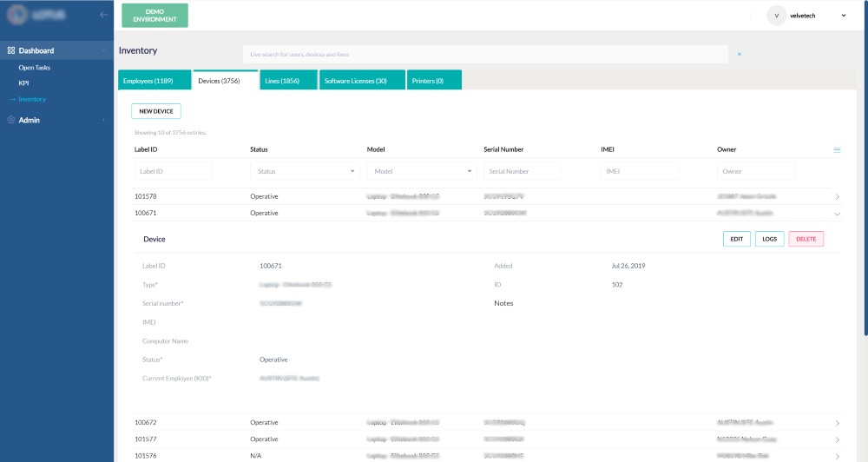Expand row 101576 details chevron
This screenshot has width=868, height=462.
coord(837,456)
